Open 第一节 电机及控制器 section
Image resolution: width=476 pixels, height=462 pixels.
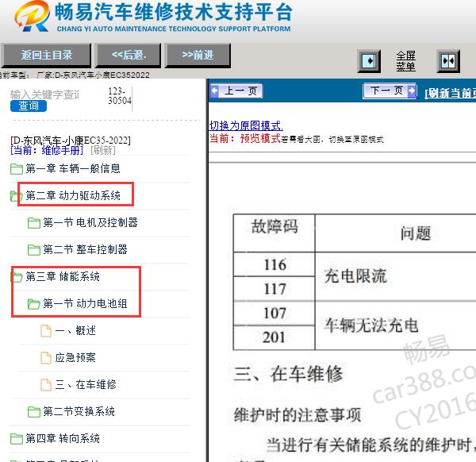tap(90, 222)
